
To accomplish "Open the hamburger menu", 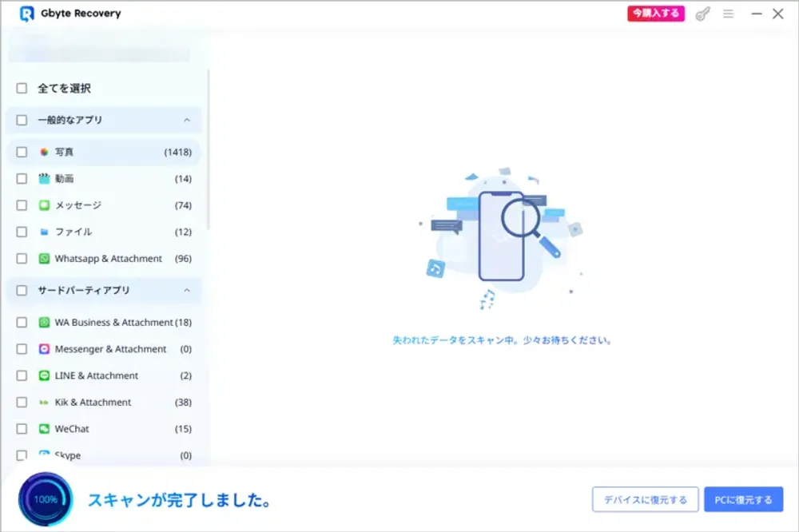I will (x=729, y=14).
